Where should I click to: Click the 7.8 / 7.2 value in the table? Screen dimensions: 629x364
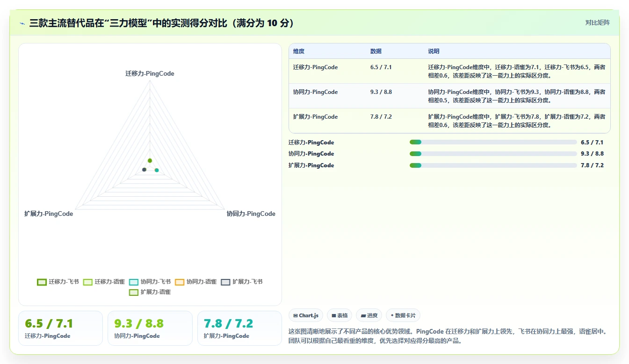(381, 117)
